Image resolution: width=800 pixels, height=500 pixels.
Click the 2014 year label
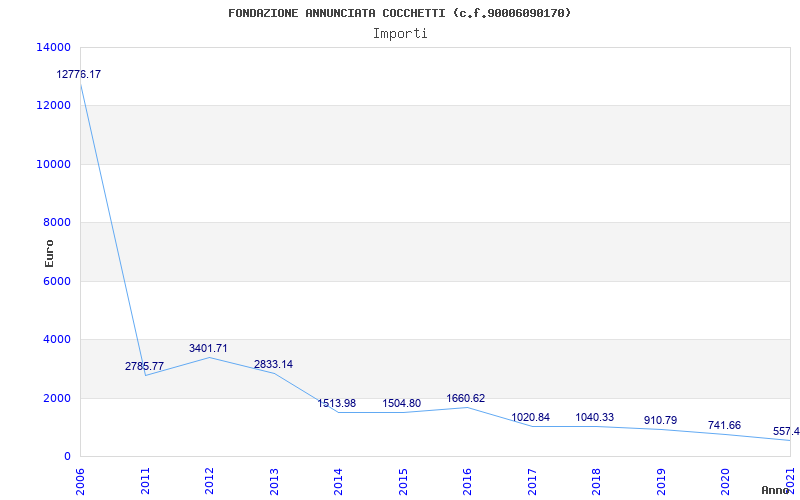point(339,481)
